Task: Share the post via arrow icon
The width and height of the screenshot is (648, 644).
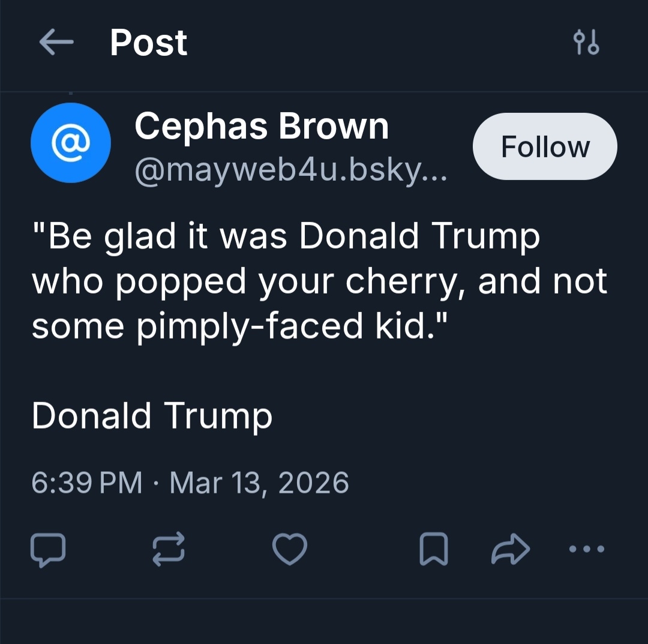Action: [x=511, y=549]
